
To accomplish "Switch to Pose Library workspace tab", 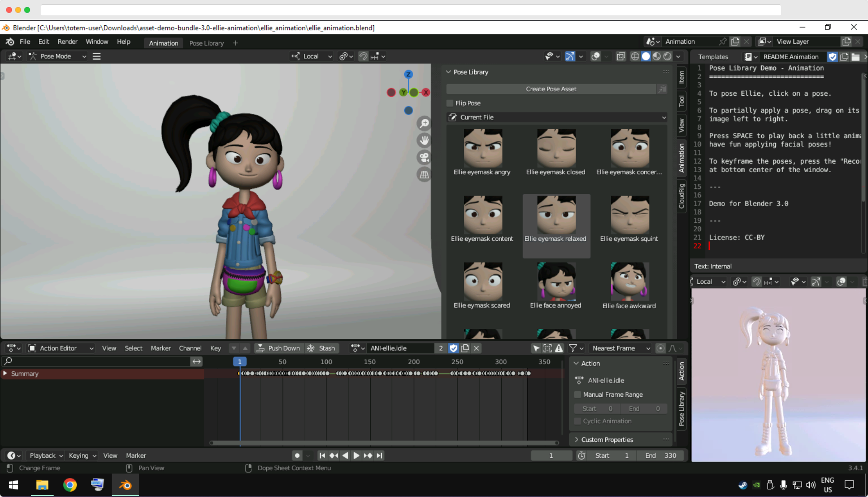I will [x=206, y=43].
